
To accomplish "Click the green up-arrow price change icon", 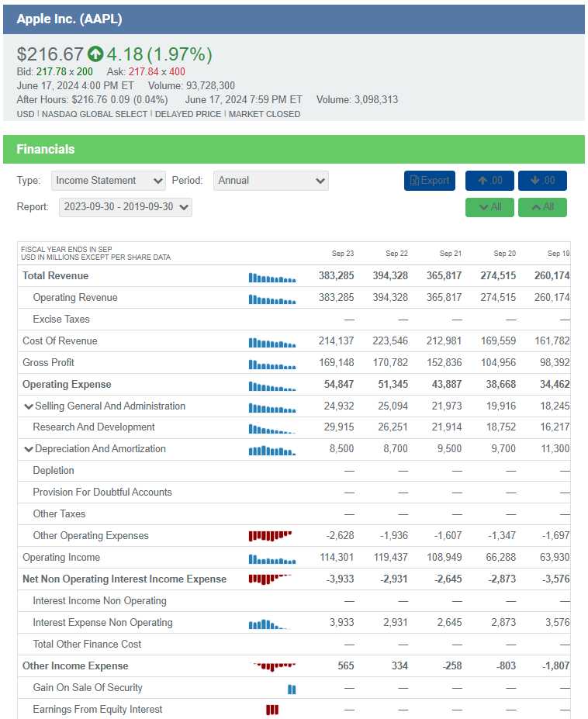I will [95, 54].
